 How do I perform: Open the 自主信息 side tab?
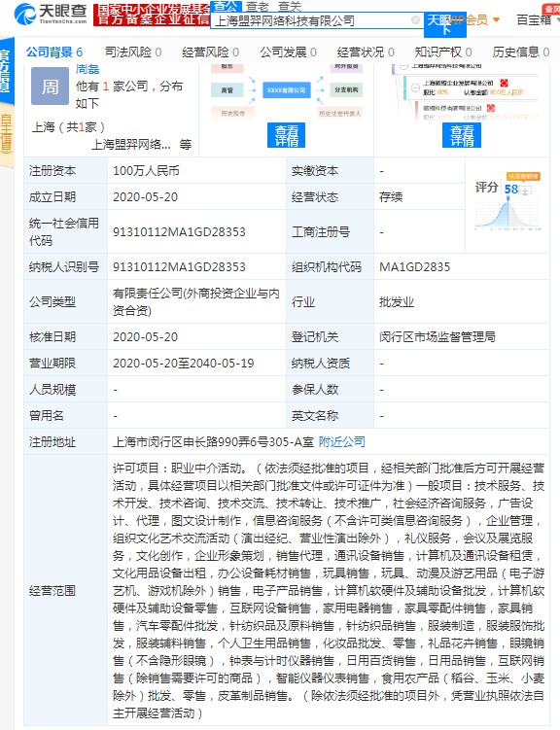(x=7, y=135)
